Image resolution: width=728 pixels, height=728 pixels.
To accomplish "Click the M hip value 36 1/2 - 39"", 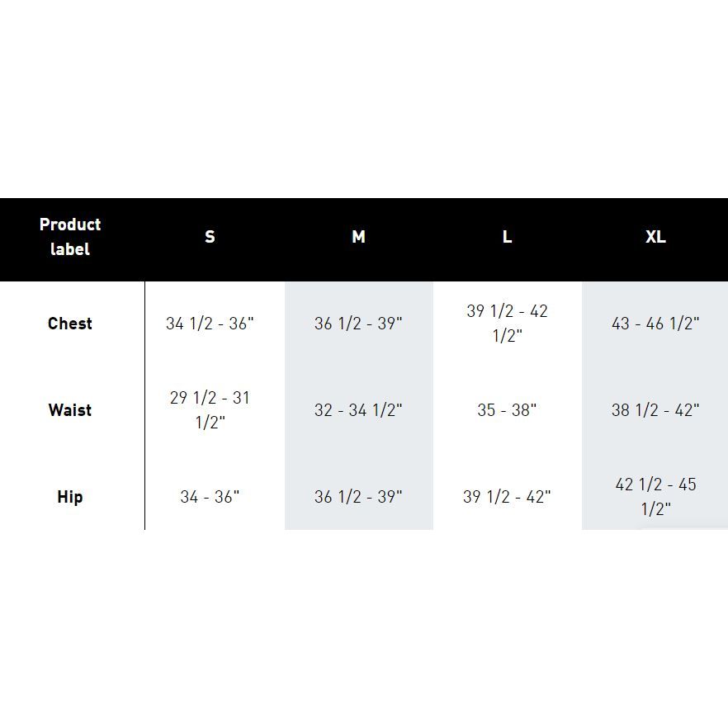I will point(358,497).
